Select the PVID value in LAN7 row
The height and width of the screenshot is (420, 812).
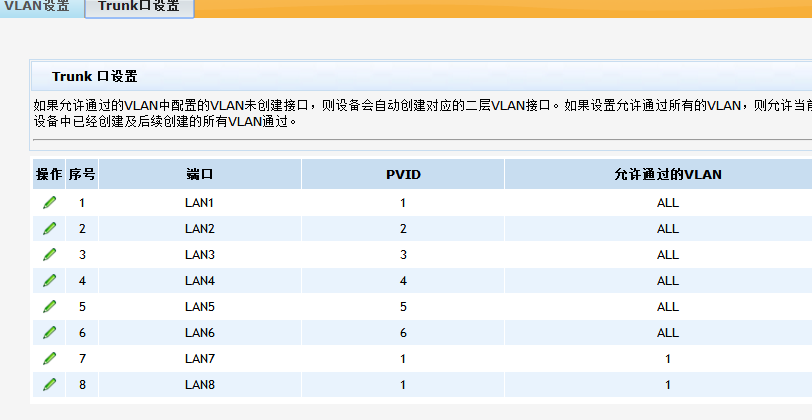pos(403,358)
